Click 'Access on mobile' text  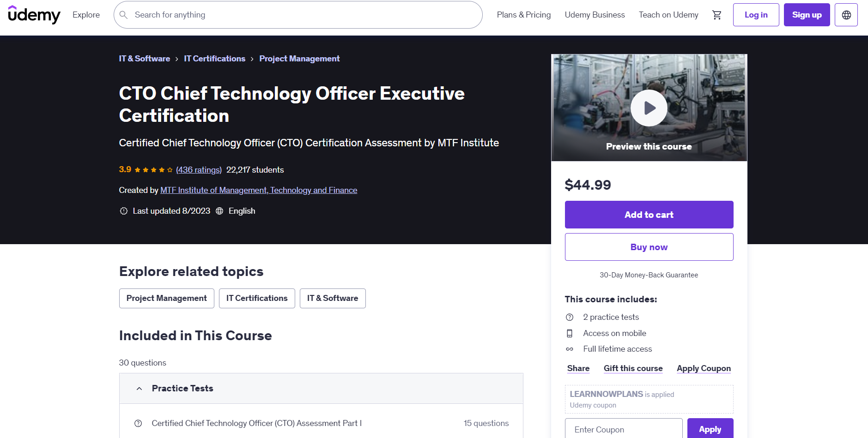(614, 333)
